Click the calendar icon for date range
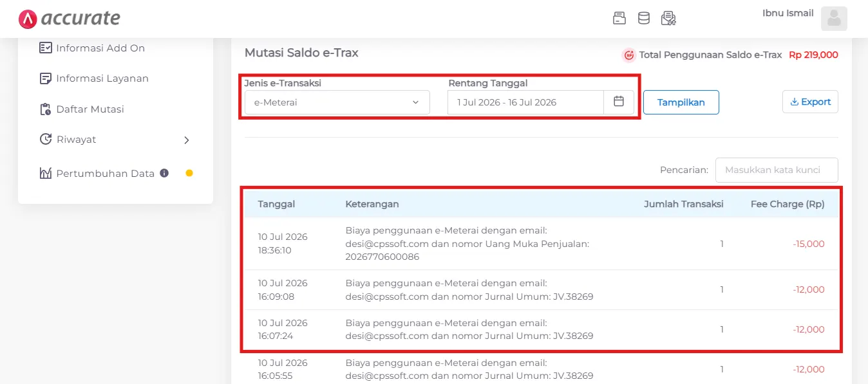Screen dimensions: 868x384 [619, 102]
